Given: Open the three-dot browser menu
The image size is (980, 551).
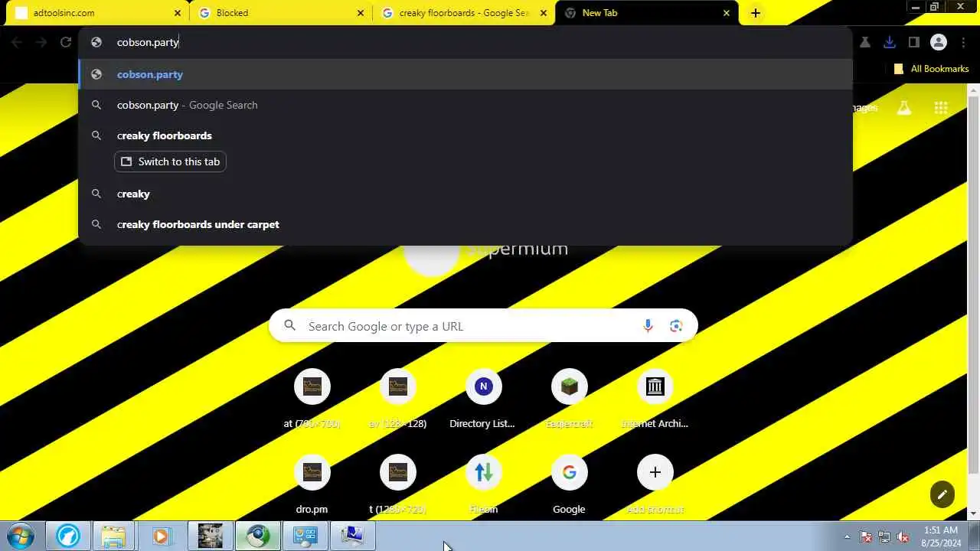Looking at the screenshot, I should [963, 42].
